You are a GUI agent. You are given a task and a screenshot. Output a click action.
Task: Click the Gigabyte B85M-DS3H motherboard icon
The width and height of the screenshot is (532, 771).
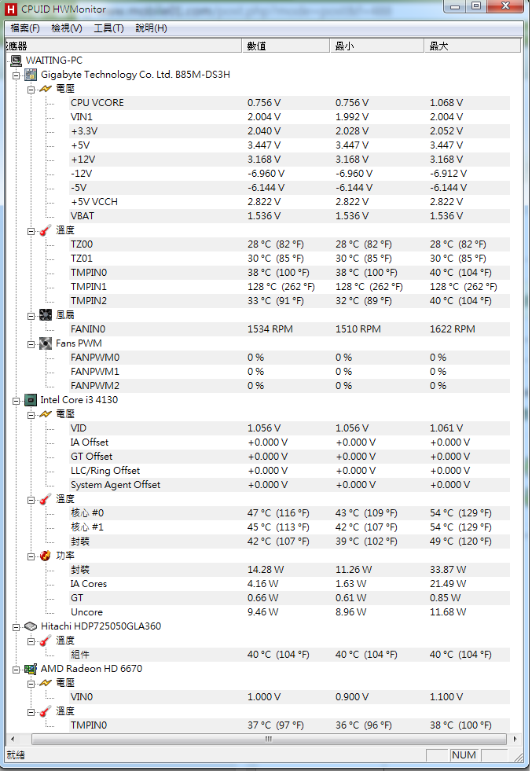pos(31,75)
